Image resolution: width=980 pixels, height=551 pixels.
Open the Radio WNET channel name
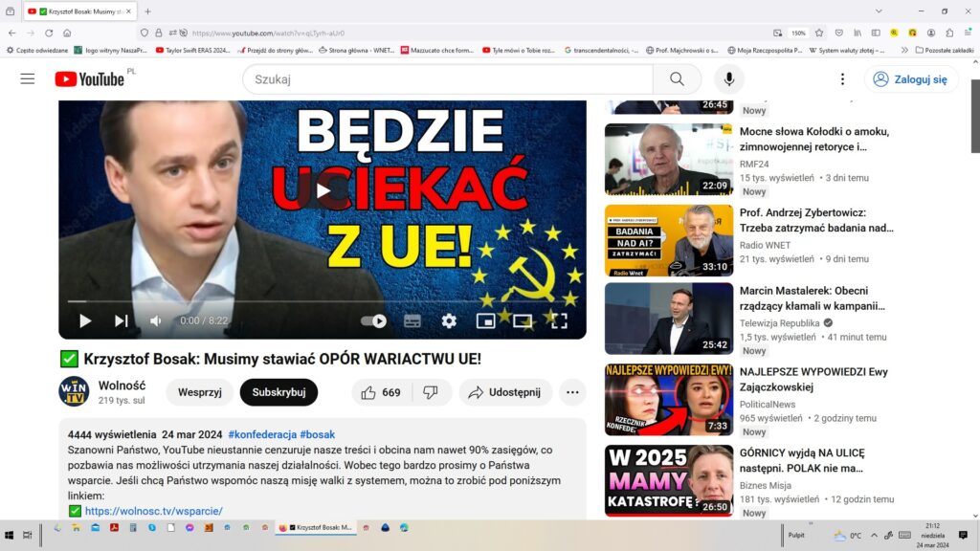click(x=765, y=245)
